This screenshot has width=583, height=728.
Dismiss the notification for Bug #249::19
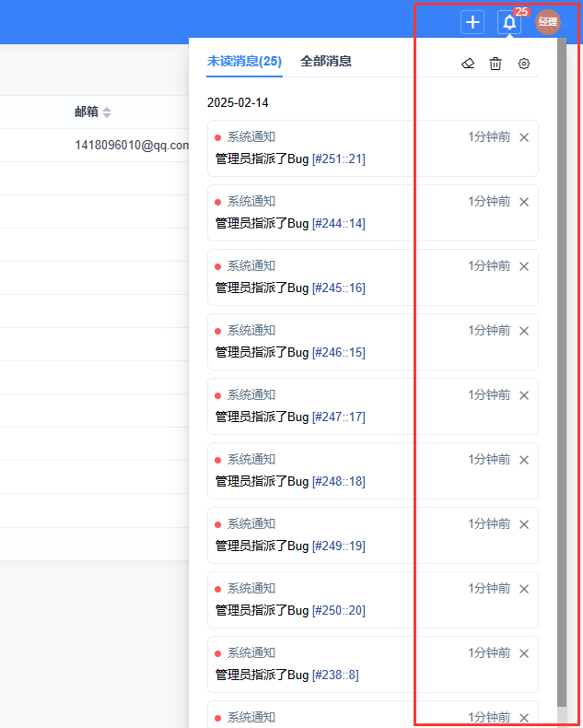coord(524,524)
